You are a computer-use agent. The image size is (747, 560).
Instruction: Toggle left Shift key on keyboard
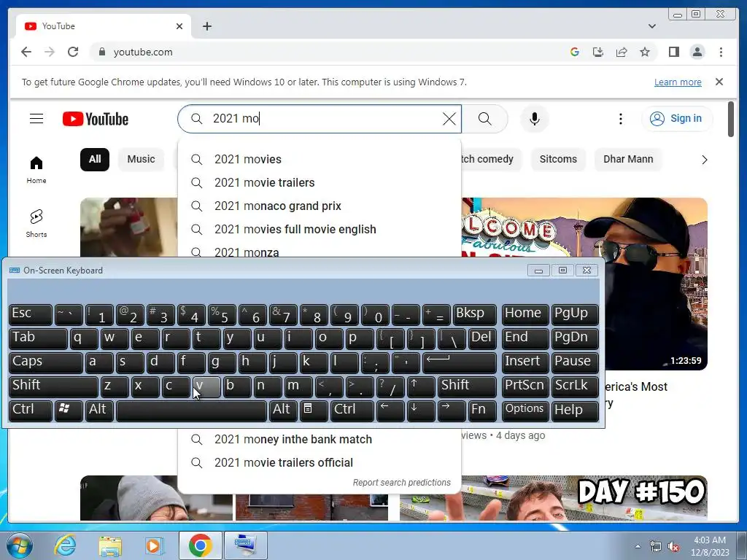click(53, 386)
